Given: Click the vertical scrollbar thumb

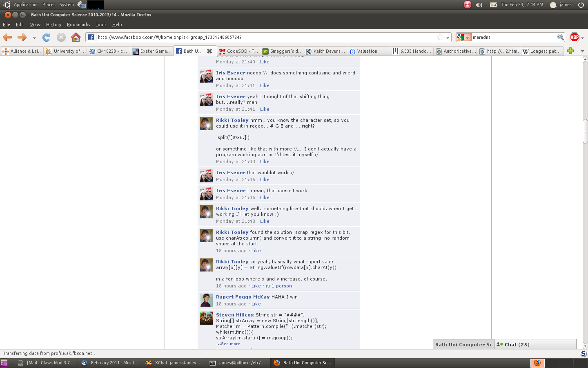Looking at the screenshot, I should tap(585, 131).
